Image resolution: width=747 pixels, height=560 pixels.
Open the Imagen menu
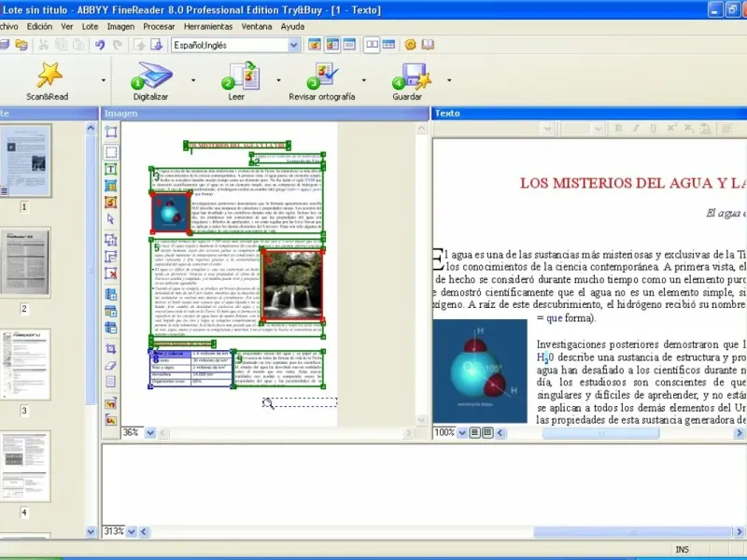click(120, 27)
